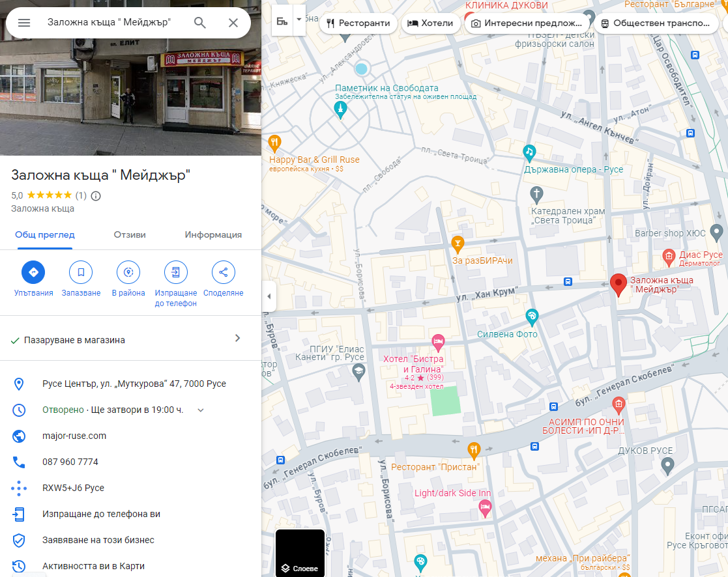
Task: Click the Катедрален храм Света Троица marker
Action: click(x=536, y=194)
